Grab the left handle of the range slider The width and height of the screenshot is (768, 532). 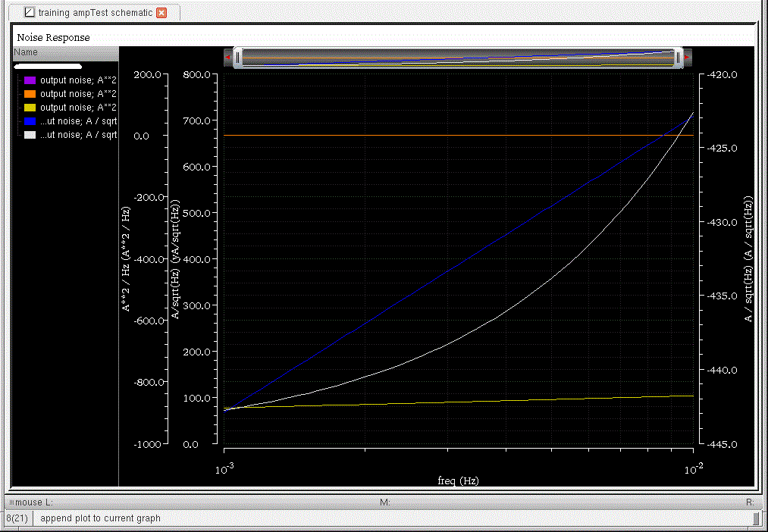point(238,57)
